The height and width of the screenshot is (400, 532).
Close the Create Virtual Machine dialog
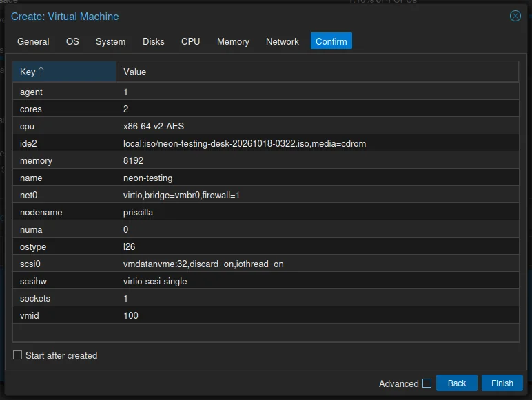point(515,16)
